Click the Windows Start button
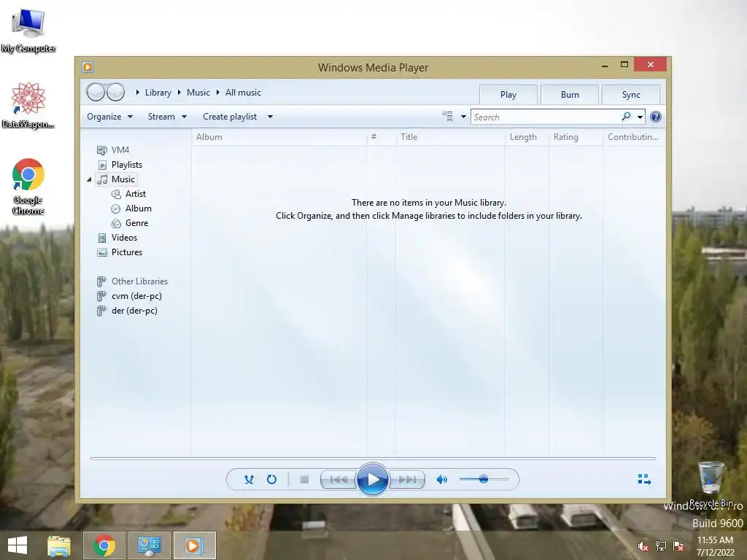747x560 pixels. pos(18,545)
